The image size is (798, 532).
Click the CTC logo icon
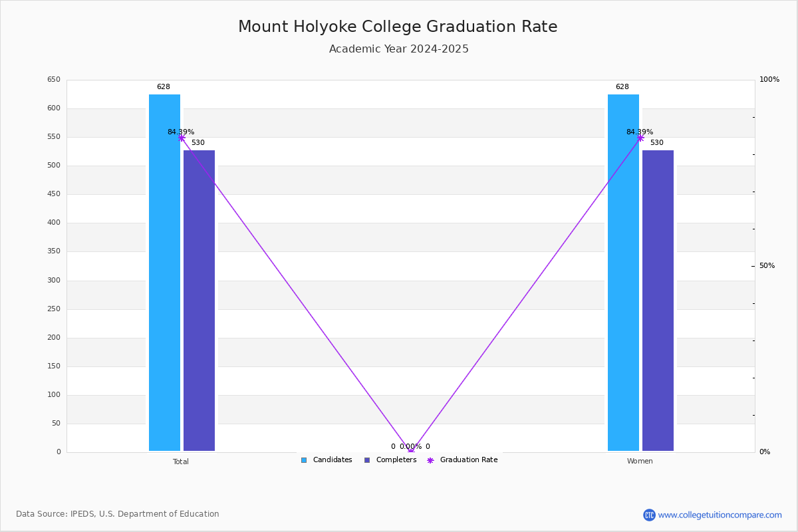[x=649, y=515]
